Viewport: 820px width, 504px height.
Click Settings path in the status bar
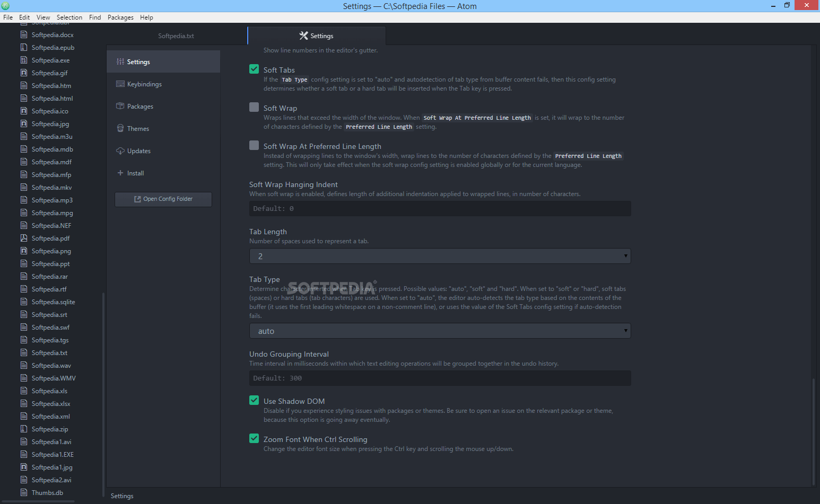coord(122,496)
